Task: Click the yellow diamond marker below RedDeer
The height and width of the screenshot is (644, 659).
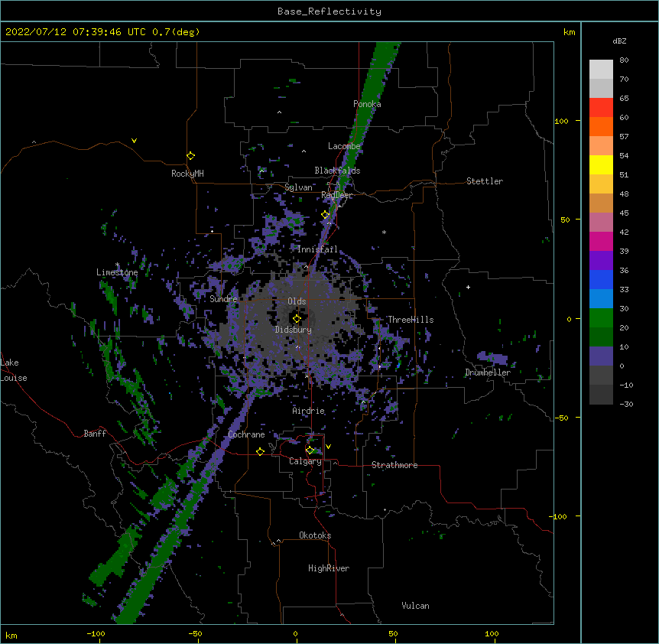Action: pos(326,215)
